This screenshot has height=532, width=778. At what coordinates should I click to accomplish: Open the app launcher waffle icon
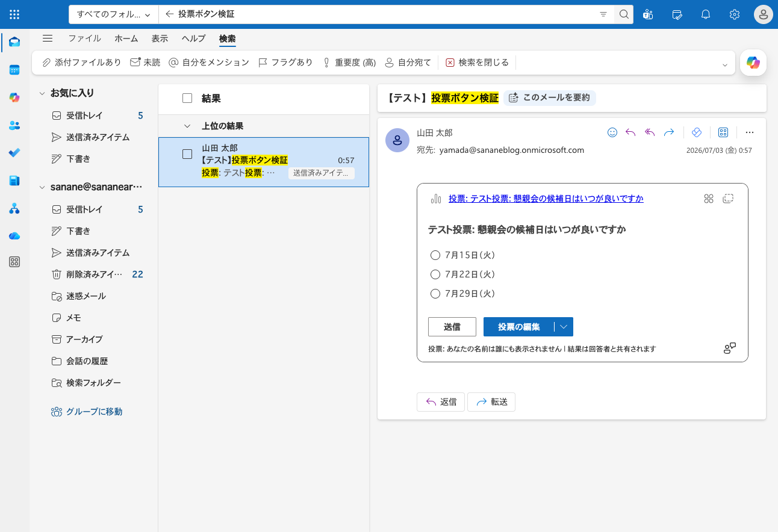tap(14, 14)
